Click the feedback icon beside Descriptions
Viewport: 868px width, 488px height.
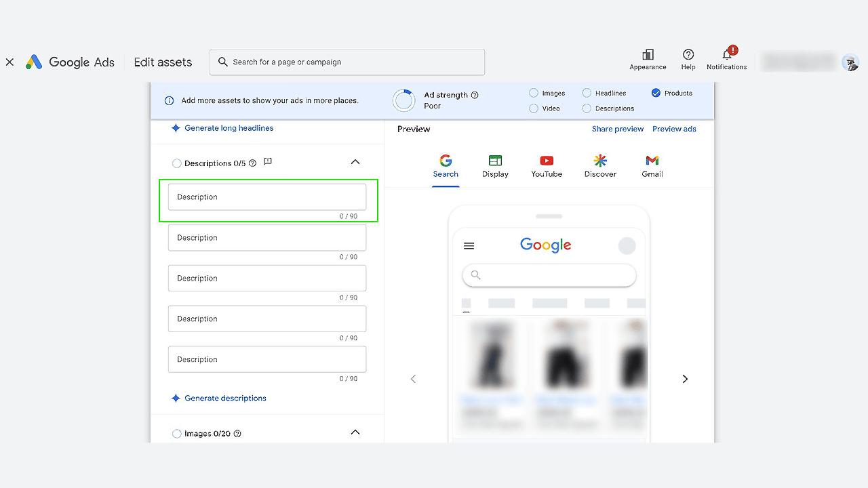[x=268, y=162]
